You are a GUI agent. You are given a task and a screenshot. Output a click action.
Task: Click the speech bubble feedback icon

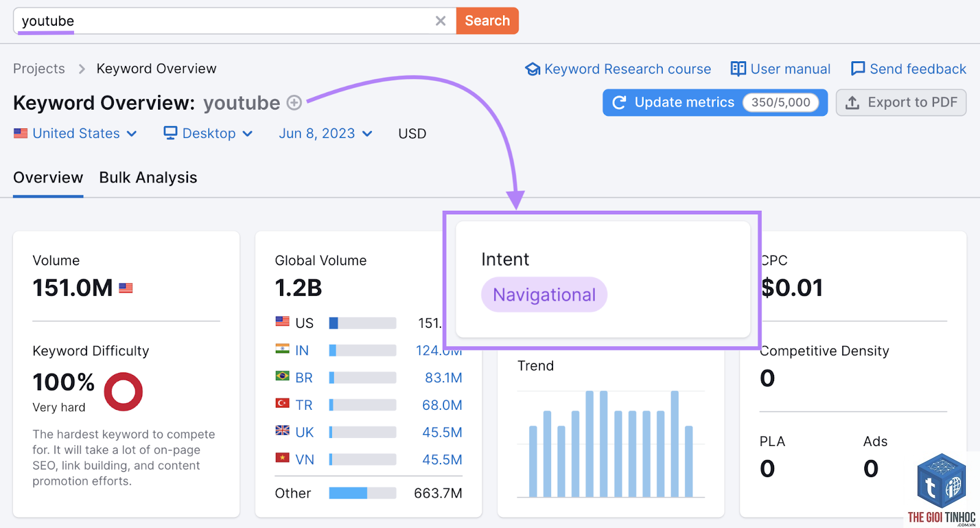(858, 69)
